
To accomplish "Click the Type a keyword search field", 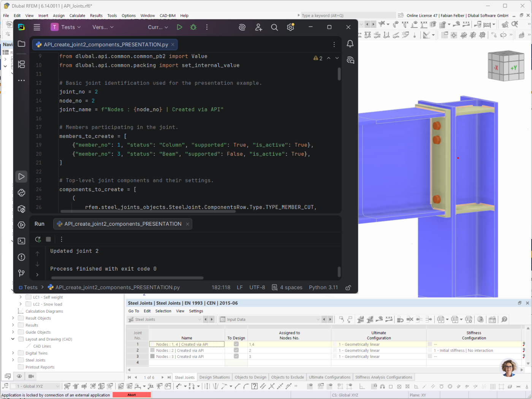I will click(x=348, y=16).
